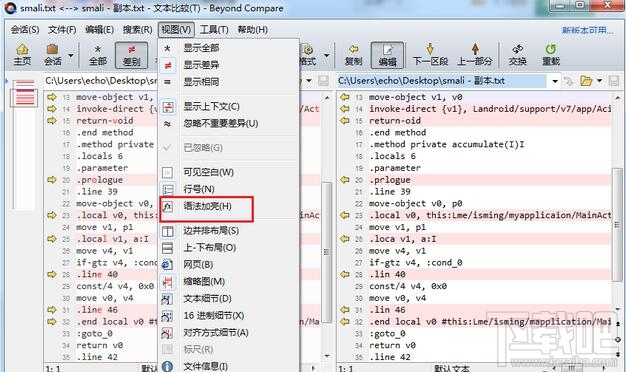Click copy arrow on left line 32
The height and width of the screenshot is (372, 626).
pyautogui.click(x=52, y=321)
